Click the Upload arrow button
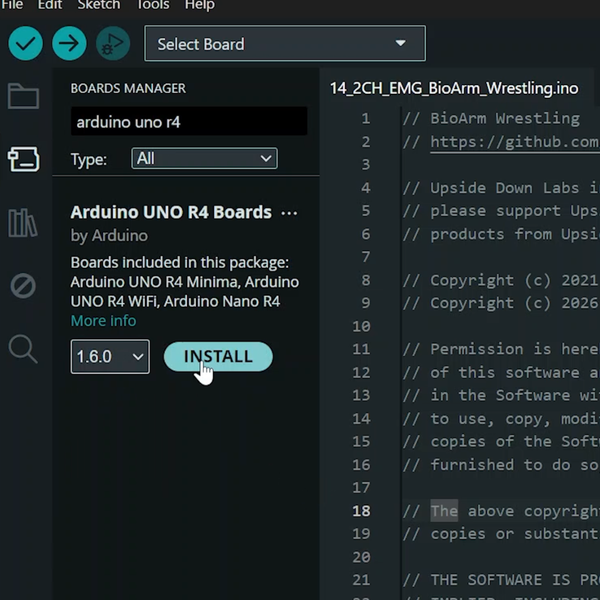The width and height of the screenshot is (600, 600). click(x=69, y=43)
